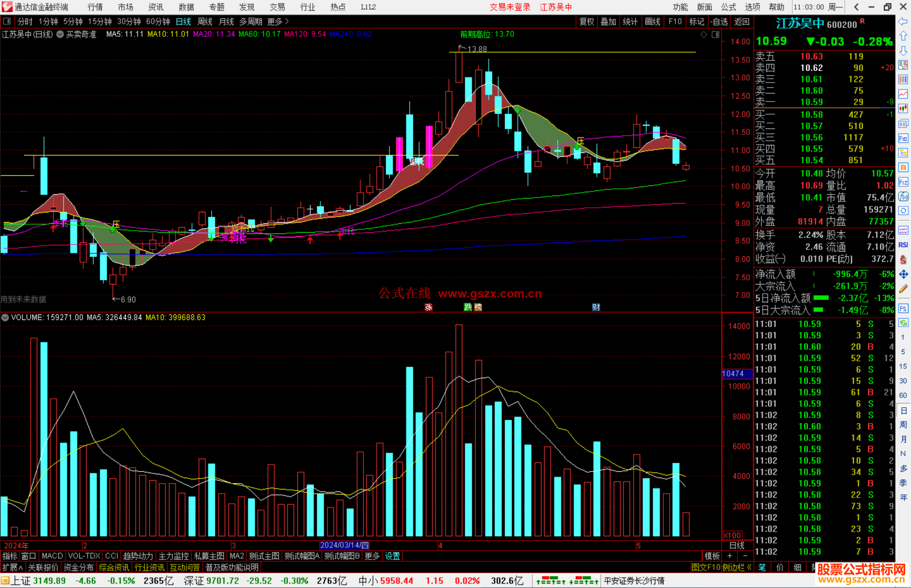911x588 pixels.
Task: Click the plus zoom-in button beside 模板
Action: [x=730, y=556]
